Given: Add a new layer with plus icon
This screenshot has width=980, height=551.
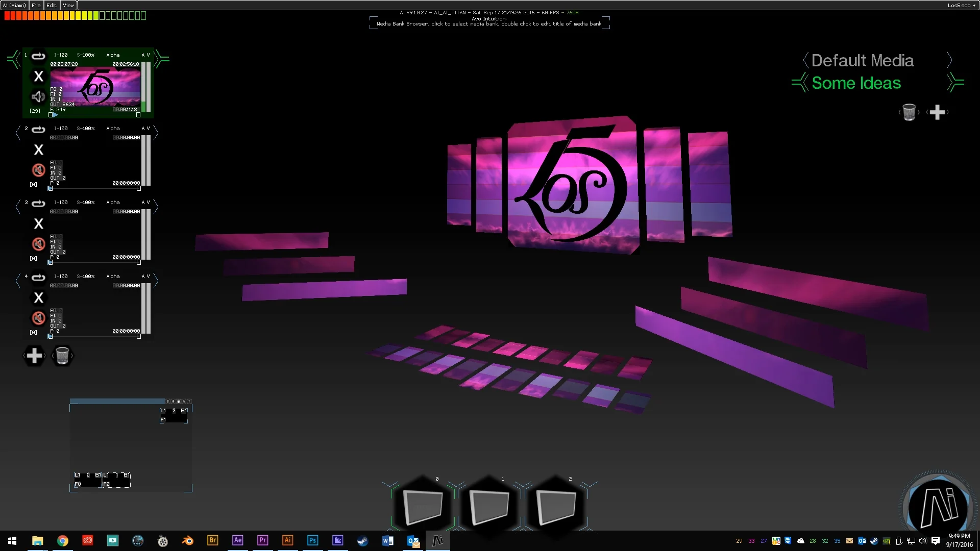Looking at the screenshot, I should click(x=34, y=356).
